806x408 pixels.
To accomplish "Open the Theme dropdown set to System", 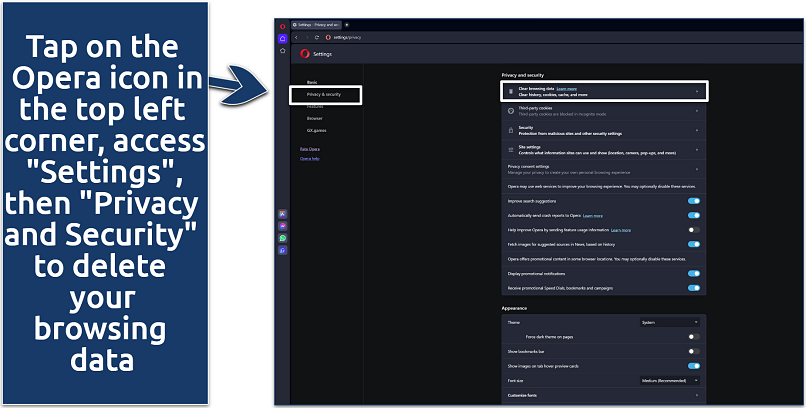I will click(670, 323).
